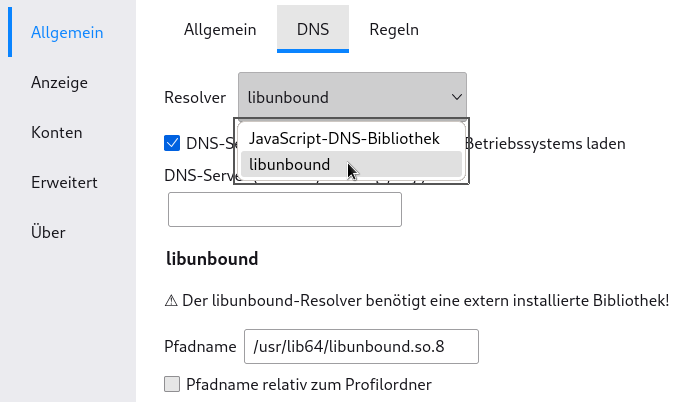The height and width of the screenshot is (402, 678).
Task: Select Konten in the sidebar
Action: pyautogui.click(x=57, y=132)
